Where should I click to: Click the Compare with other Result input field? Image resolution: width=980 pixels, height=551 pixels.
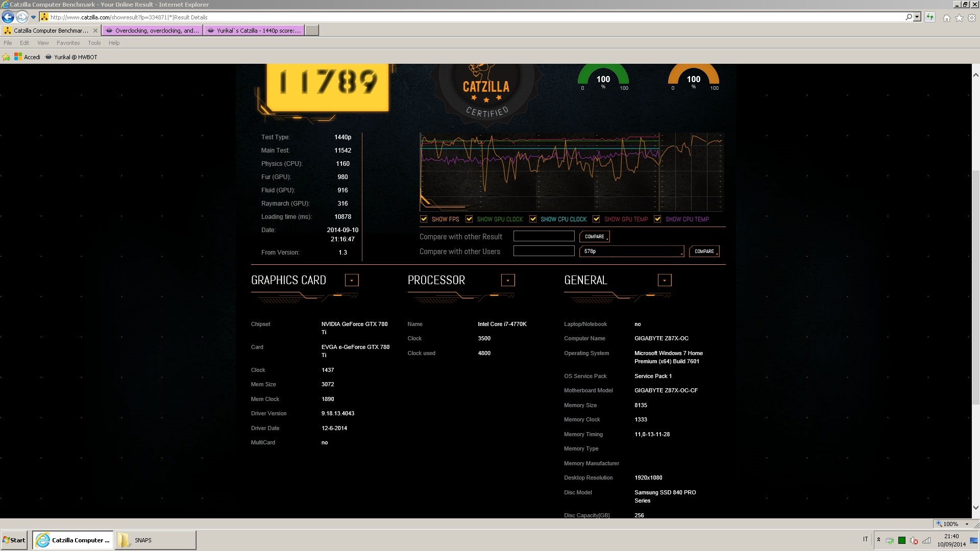pyautogui.click(x=544, y=236)
